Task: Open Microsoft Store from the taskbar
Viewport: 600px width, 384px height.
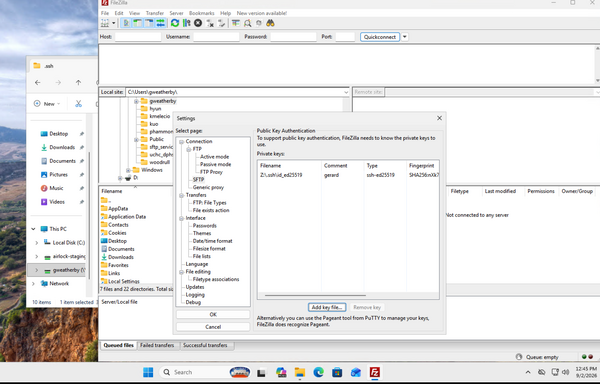Action: tap(337, 372)
